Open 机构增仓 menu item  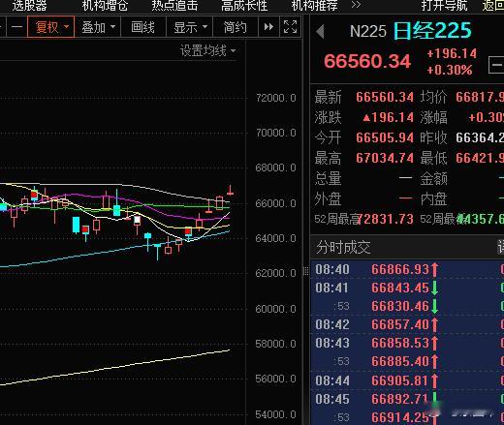tap(105, 5)
